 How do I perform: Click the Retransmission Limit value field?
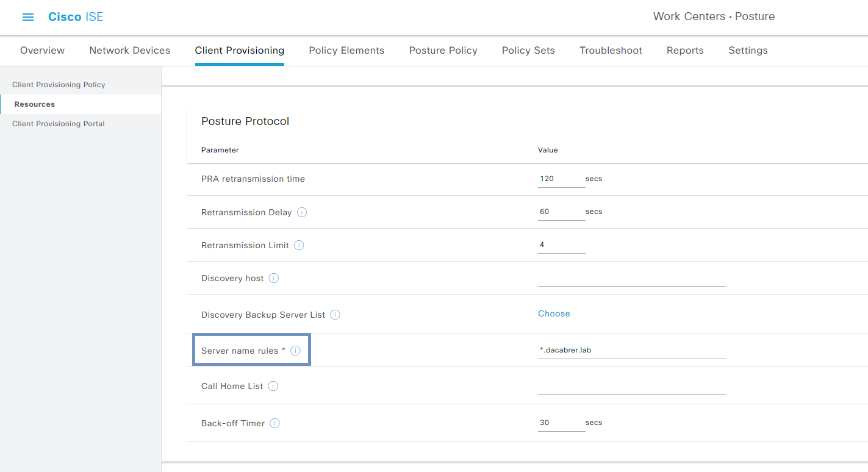(x=561, y=245)
